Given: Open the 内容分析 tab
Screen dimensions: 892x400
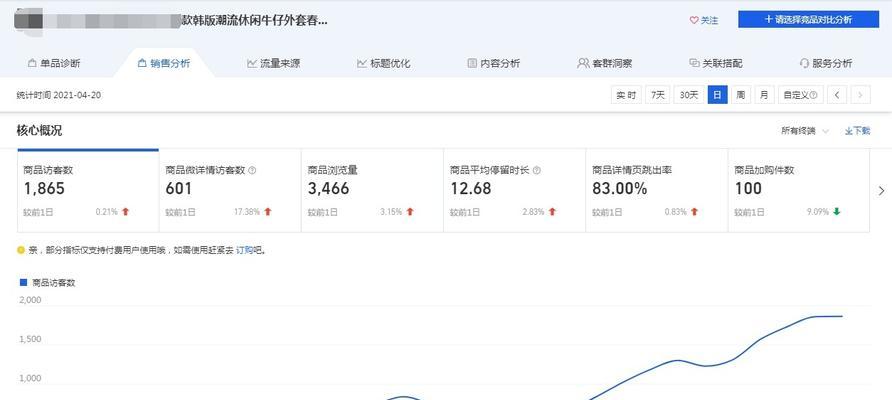Looking at the screenshot, I should [493, 63].
